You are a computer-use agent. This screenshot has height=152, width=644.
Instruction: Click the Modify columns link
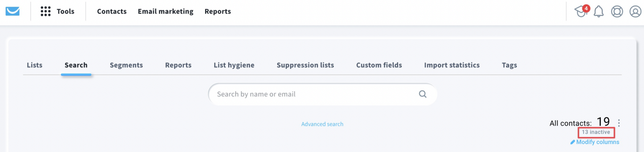pos(597,142)
